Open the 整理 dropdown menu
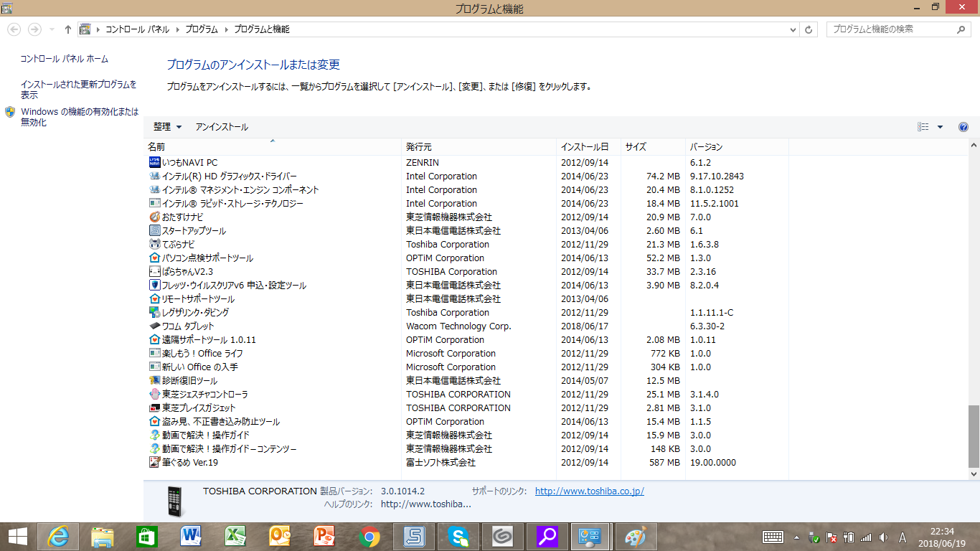The image size is (980, 551). point(167,127)
